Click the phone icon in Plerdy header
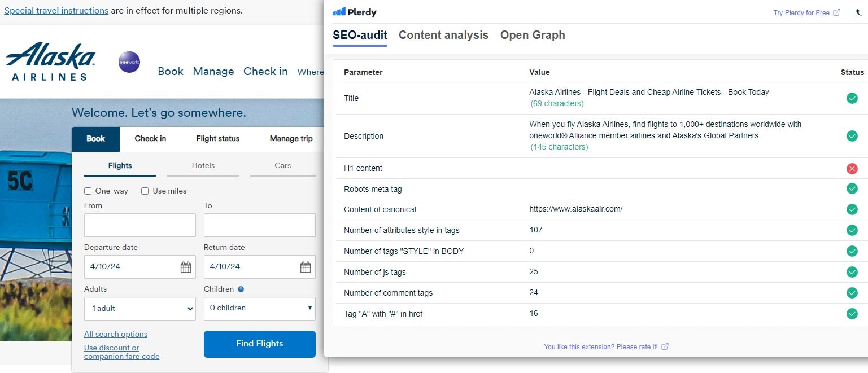Screen dimensions: 868x373 pos(858,12)
